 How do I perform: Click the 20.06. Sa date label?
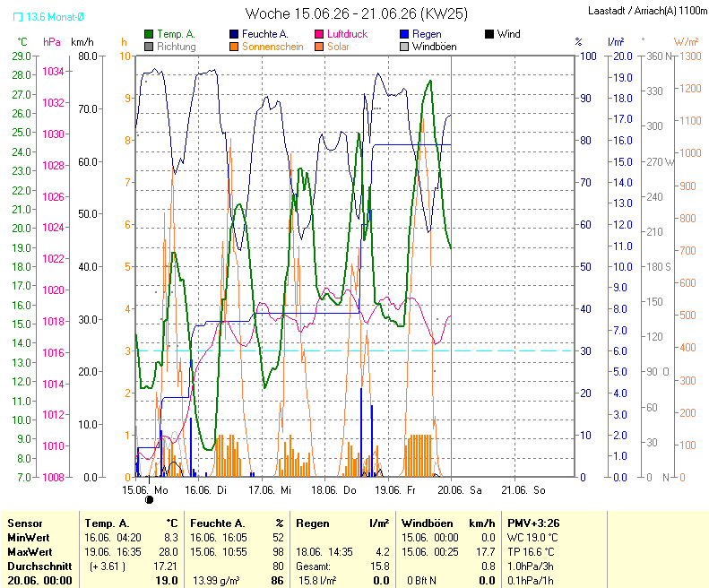(x=460, y=489)
